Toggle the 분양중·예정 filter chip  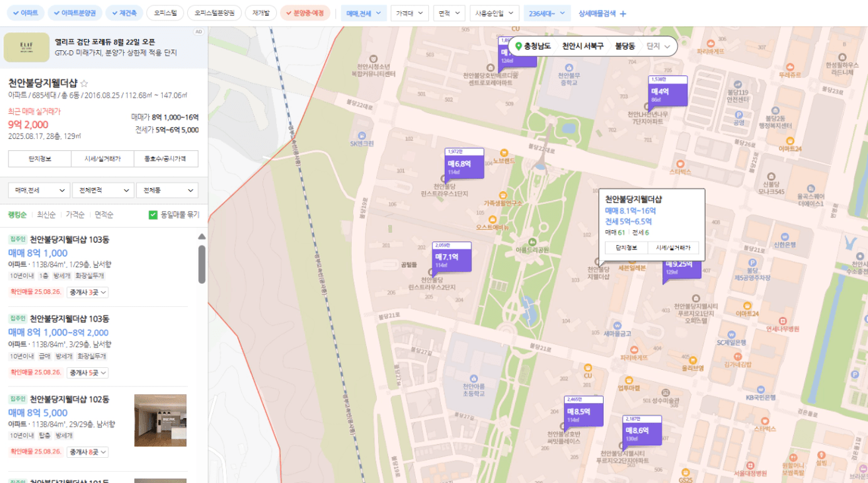coord(305,13)
